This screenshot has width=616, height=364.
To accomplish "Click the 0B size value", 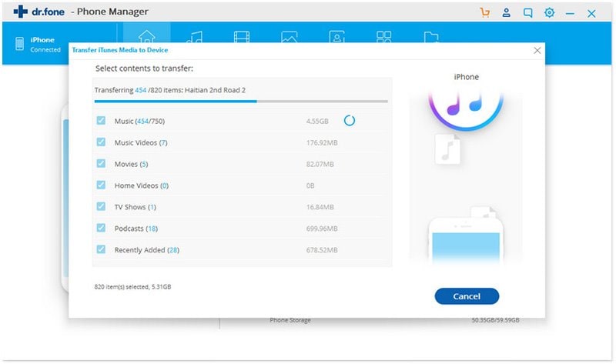I will tap(310, 185).
